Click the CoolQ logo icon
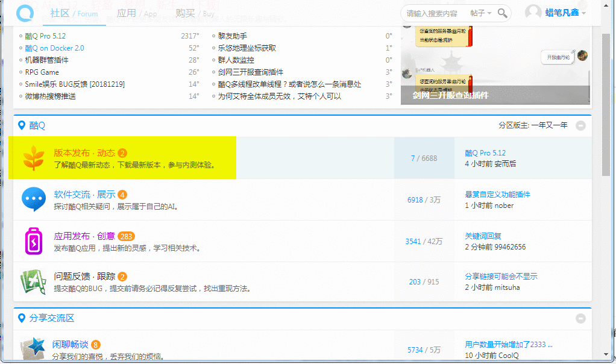The image size is (616, 364). click(25, 13)
